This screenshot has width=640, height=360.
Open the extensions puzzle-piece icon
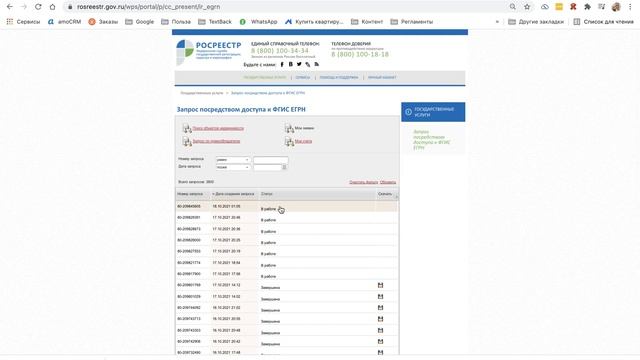(587, 7)
